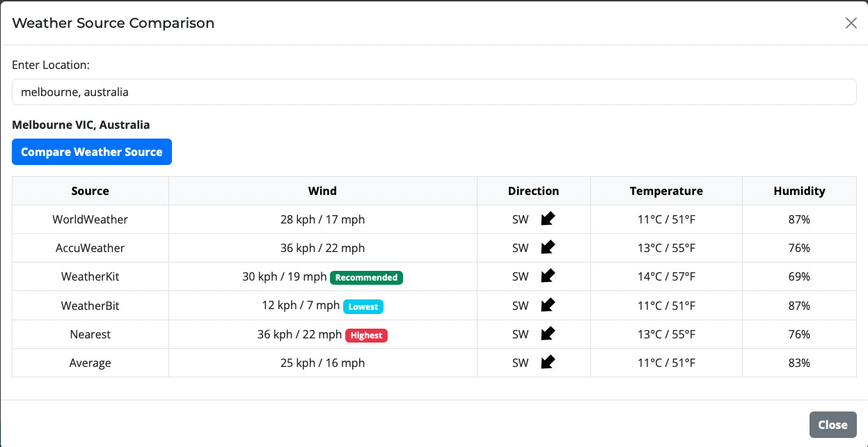Image resolution: width=868 pixels, height=447 pixels.
Task: Click the green Recommended badge
Action: click(x=366, y=277)
